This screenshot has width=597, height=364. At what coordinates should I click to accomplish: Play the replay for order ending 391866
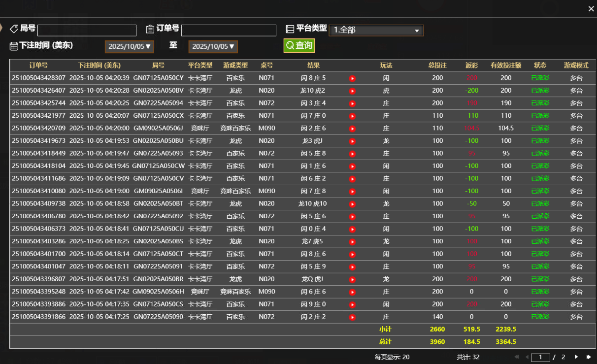point(352,317)
